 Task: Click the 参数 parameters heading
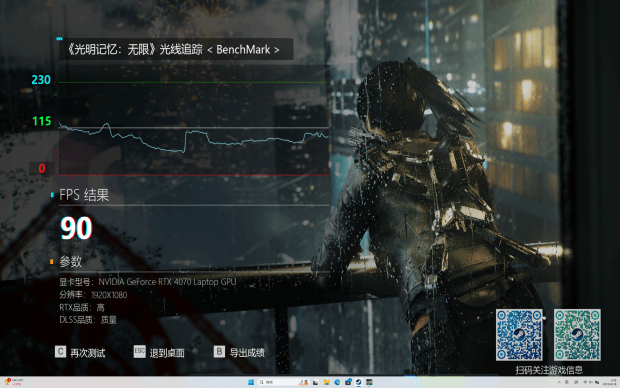[71, 261]
